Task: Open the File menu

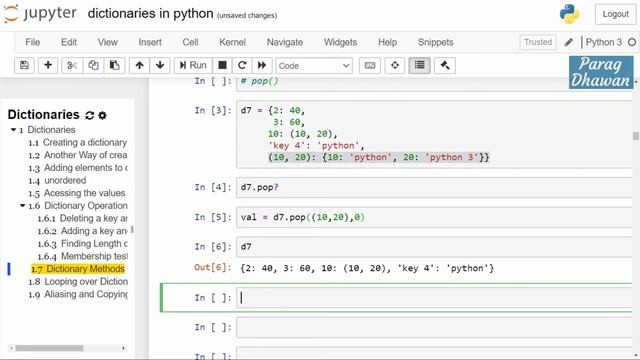Action: coord(33,42)
